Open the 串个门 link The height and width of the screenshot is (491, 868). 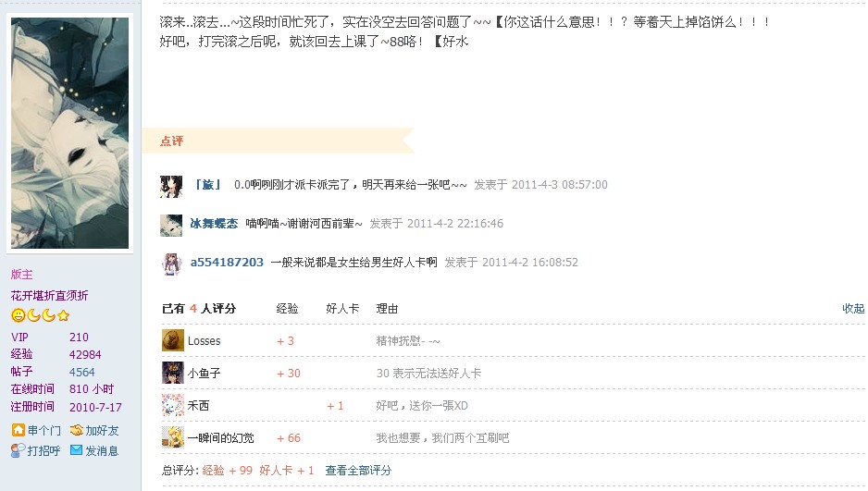44,430
